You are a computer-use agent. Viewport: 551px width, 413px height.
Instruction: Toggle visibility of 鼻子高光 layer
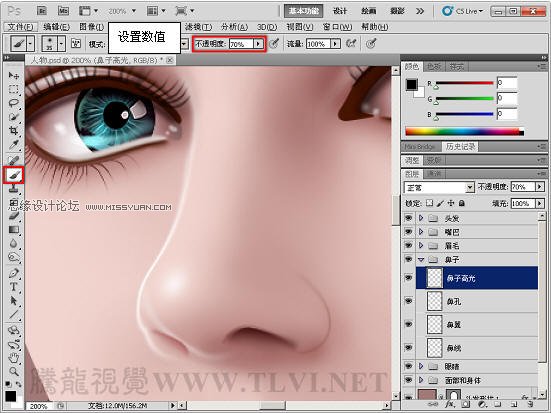(408, 278)
